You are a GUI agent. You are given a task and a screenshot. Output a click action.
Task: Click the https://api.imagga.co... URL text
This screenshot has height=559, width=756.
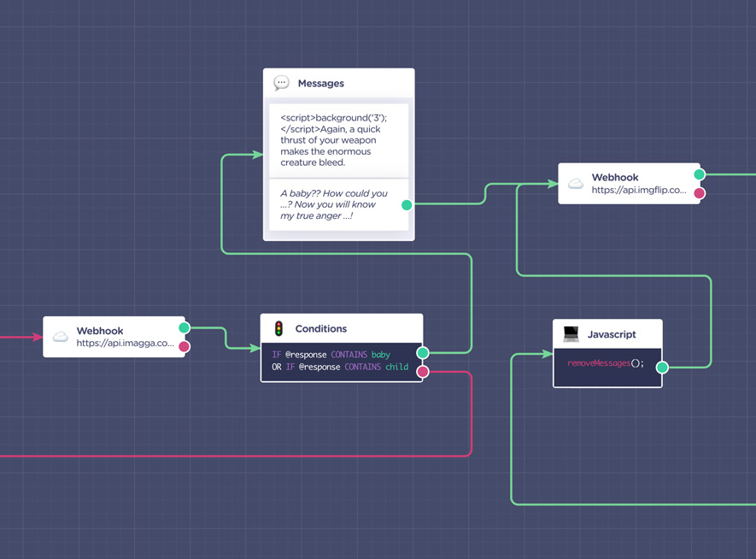click(126, 343)
